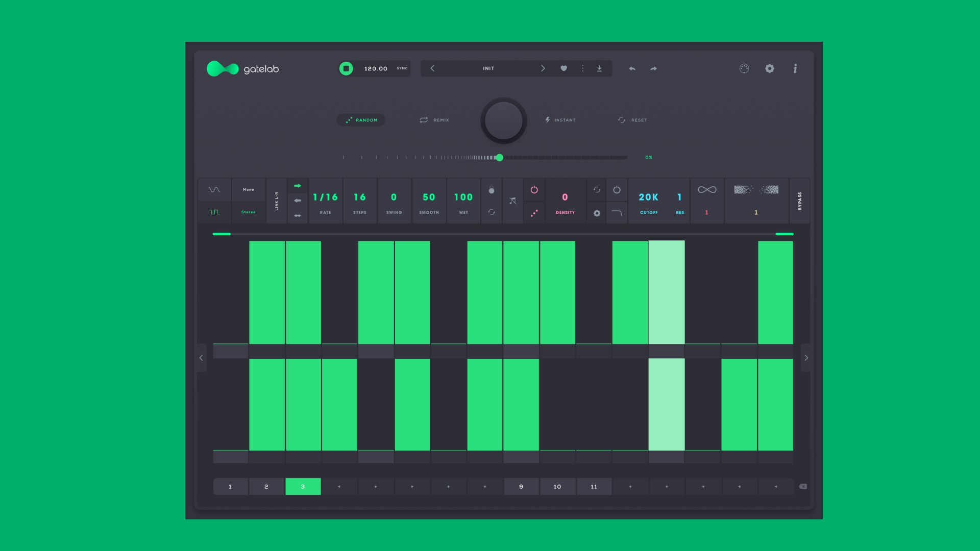Open the next preset with the right chevron
Image resolution: width=980 pixels, height=551 pixels.
pos(543,68)
